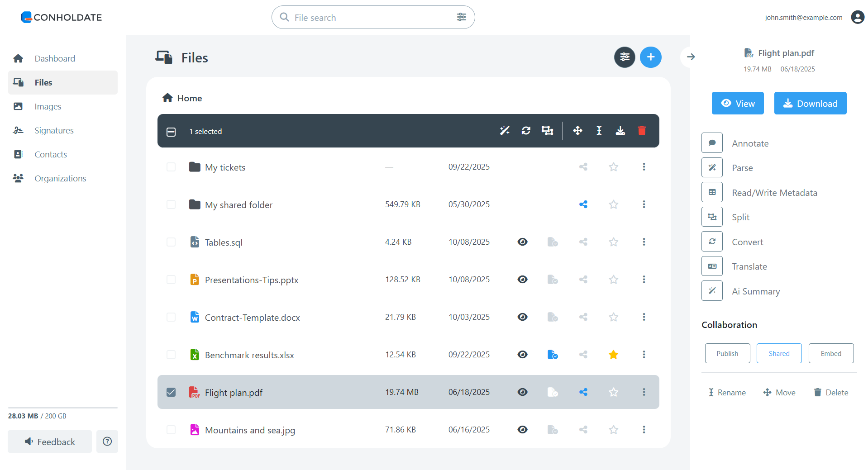Screen dimensions: 868x470
Task: Click the red delete icon in selection toolbar
Action: [641, 131]
